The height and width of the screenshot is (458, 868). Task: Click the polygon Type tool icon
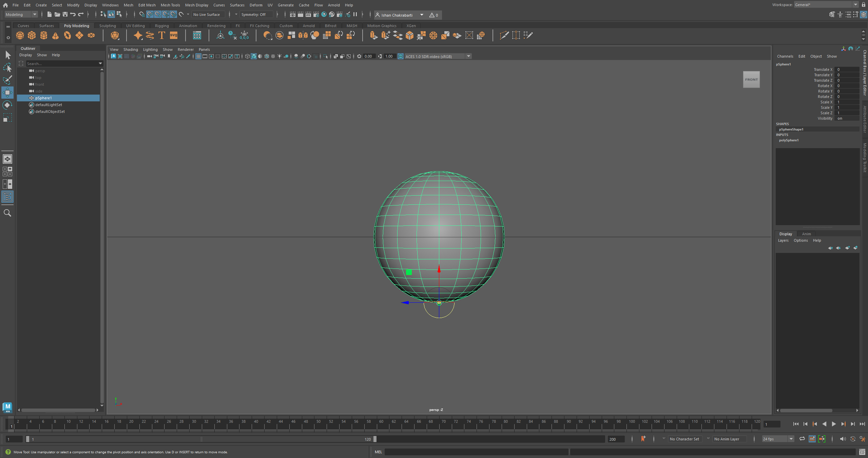pyautogui.click(x=162, y=35)
